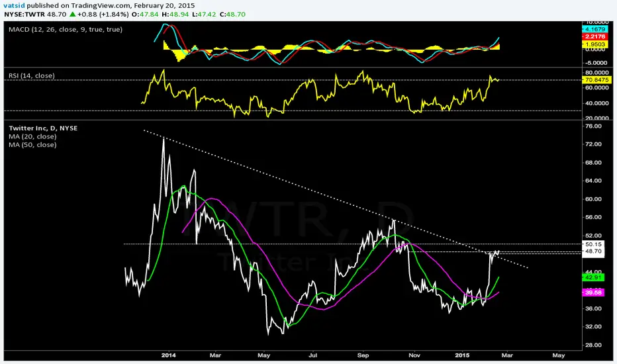
Task: Click the 76.00 price axis label
Action: pyautogui.click(x=593, y=126)
